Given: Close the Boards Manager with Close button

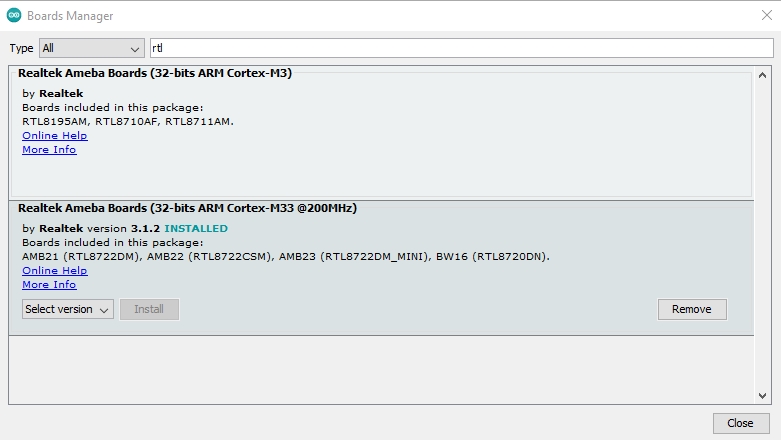Looking at the screenshot, I should click(x=741, y=424).
